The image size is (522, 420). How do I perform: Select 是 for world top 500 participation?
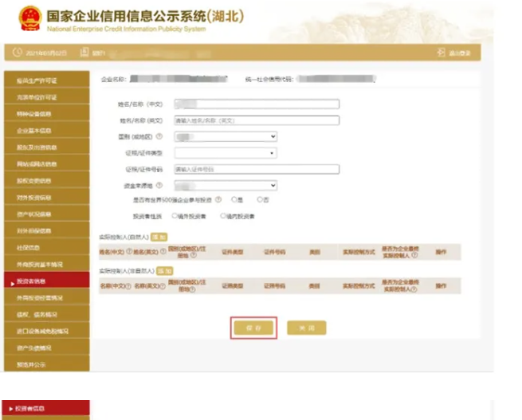(x=234, y=200)
